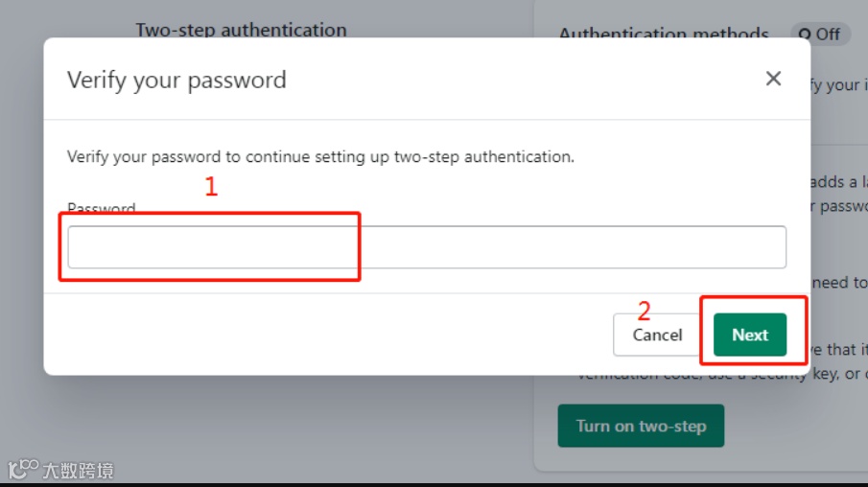Click the dialog's instruction text about two-step authentication
Viewport: 868px width, 487px height.
pyautogui.click(x=320, y=156)
